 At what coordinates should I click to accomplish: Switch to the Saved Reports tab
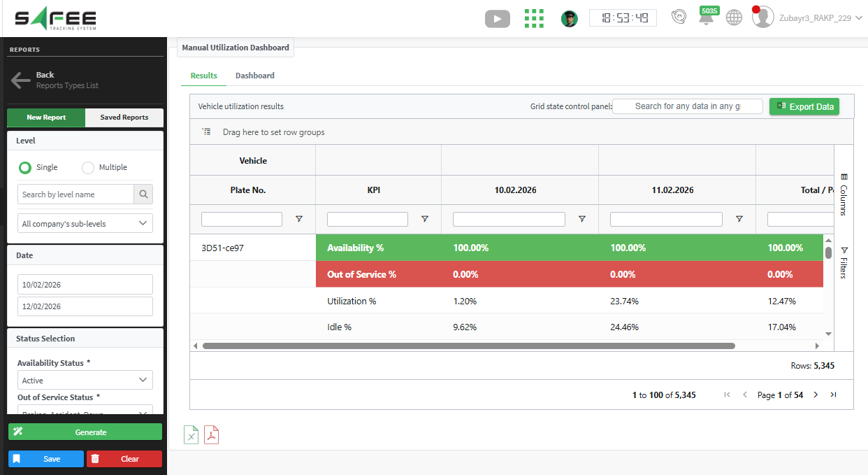pos(124,118)
